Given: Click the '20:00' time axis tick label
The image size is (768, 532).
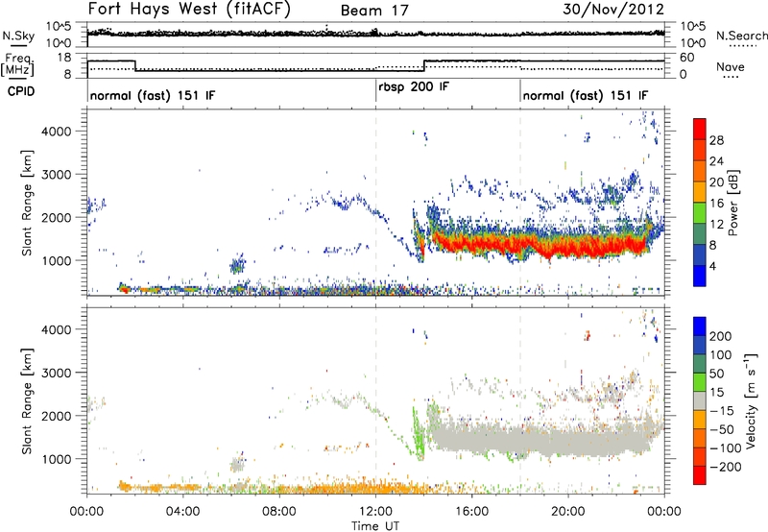Looking at the screenshot, I should (x=568, y=512).
